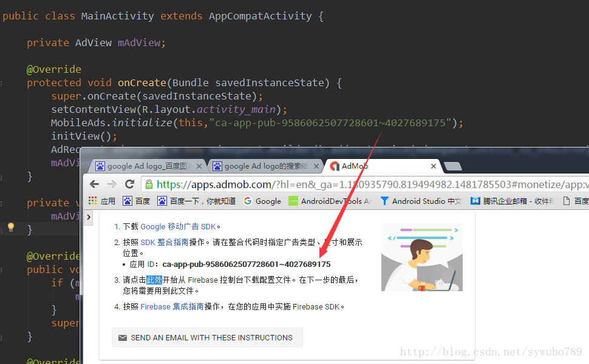Click the 百度 page-icon bookmark at far right
This screenshot has width=589, height=364.
576,201
